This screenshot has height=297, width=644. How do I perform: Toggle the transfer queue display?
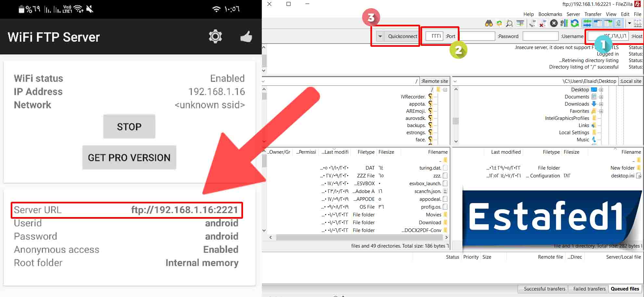click(587, 23)
